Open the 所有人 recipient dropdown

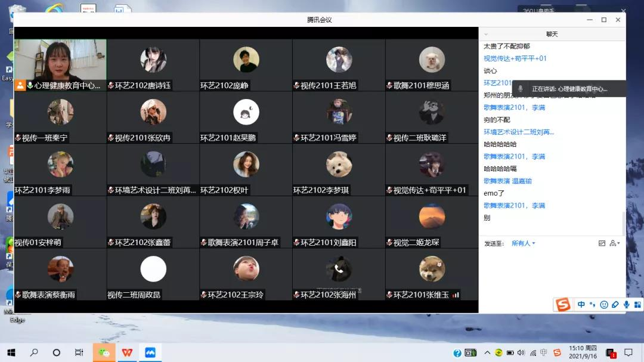tap(523, 243)
